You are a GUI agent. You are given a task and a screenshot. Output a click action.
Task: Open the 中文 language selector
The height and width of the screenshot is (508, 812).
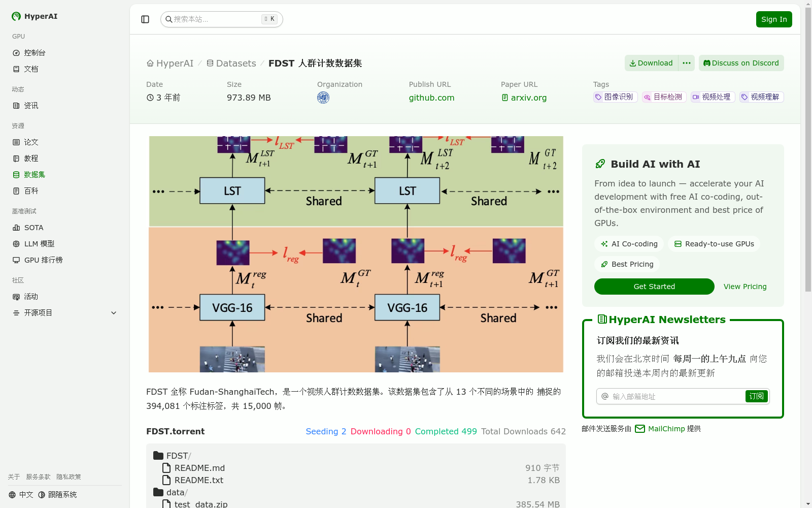point(21,495)
